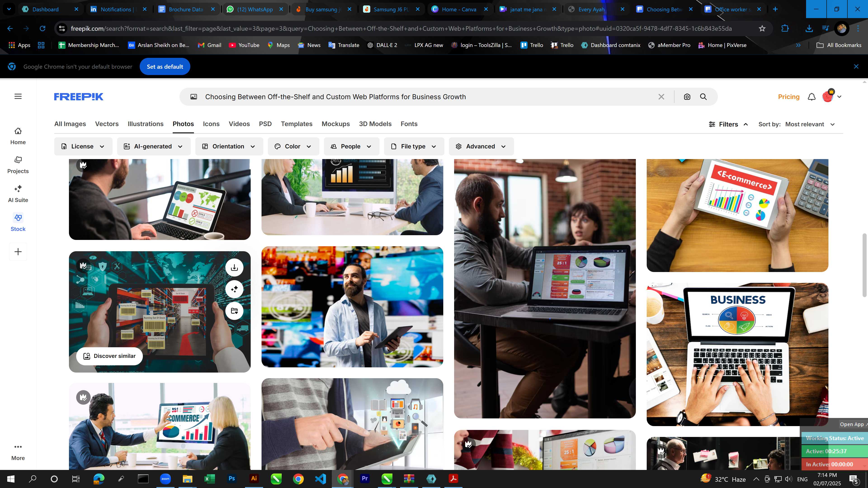The height and width of the screenshot is (488, 868).
Task: Open the DALL·E 2 bookmark
Action: click(x=382, y=45)
